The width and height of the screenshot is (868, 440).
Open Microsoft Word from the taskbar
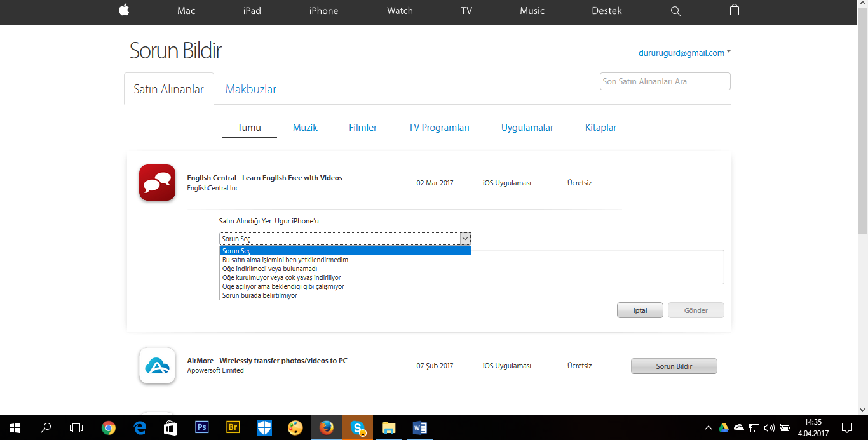point(420,428)
